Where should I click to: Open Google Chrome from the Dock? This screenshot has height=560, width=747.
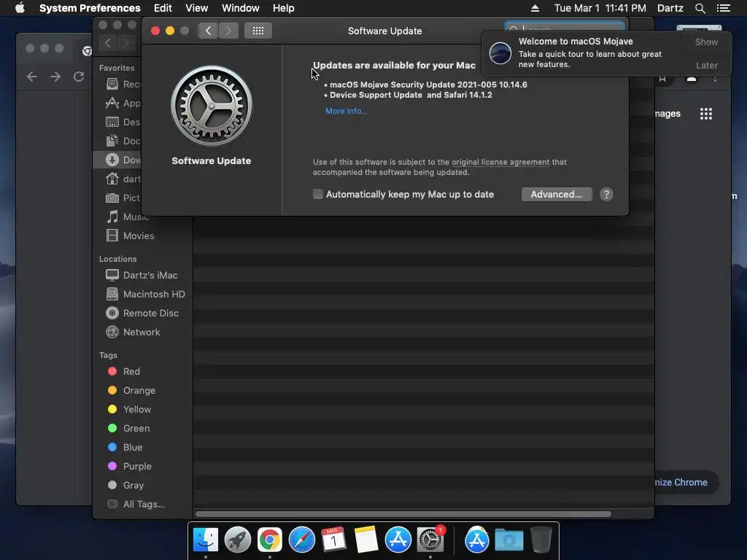click(270, 540)
